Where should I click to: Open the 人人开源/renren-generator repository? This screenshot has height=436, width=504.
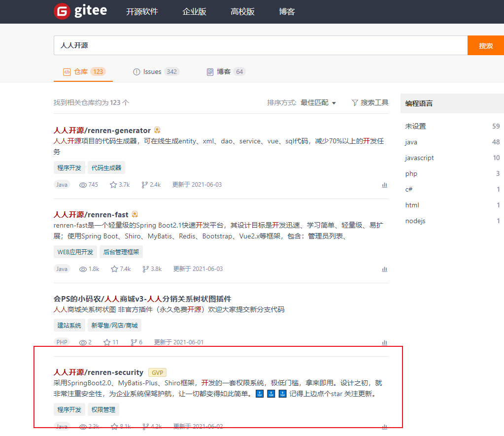(102, 130)
